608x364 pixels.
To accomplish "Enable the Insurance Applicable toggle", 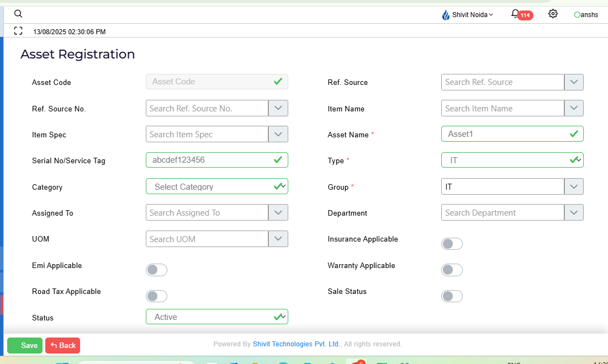I will (452, 244).
